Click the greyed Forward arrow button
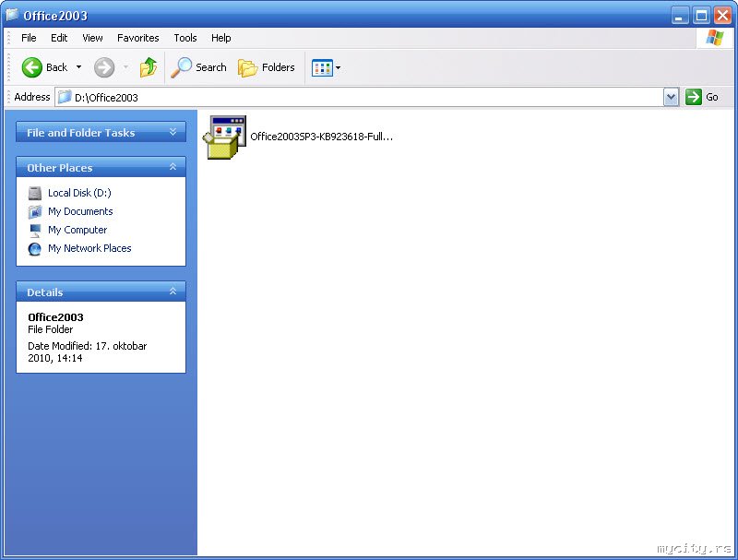Screen dimensions: 738x560 pyautogui.click(x=104, y=67)
